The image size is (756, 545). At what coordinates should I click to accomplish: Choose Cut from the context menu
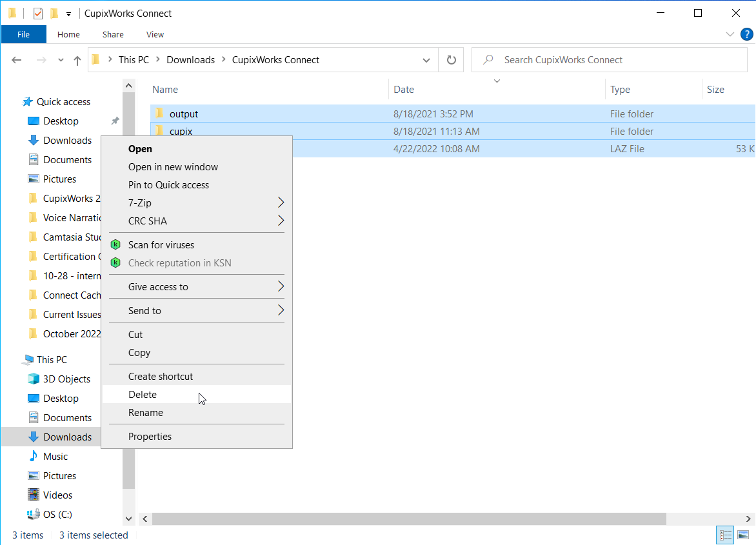click(x=197, y=335)
